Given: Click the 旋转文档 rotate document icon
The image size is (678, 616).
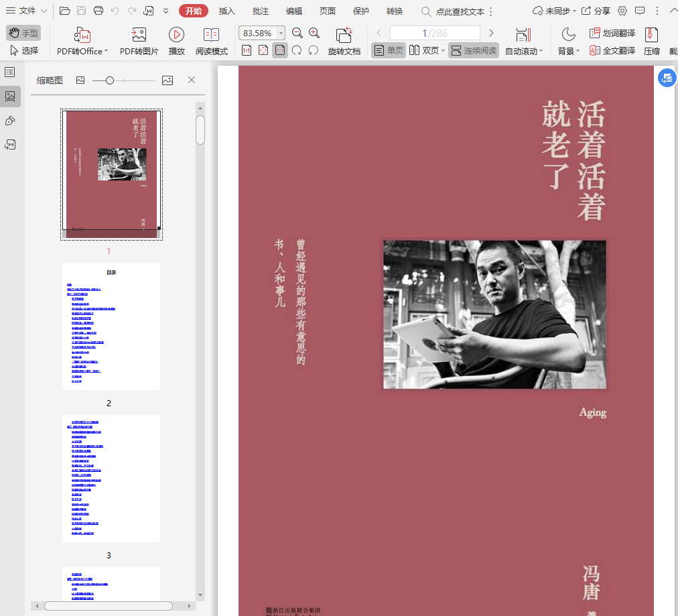Looking at the screenshot, I should pos(344,36).
